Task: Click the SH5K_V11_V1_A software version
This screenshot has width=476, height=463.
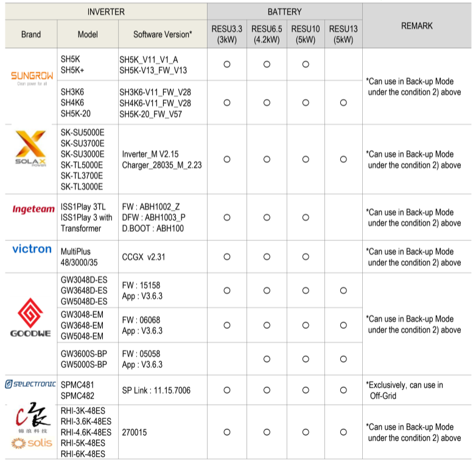Action: click(x=149, y=60)
